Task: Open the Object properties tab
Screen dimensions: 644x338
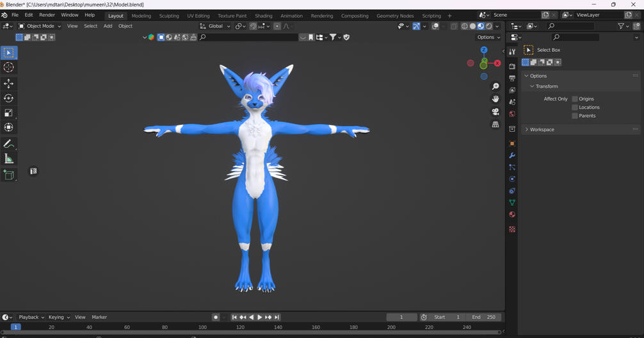Action: pyautogui.click(x=512, y=144)
